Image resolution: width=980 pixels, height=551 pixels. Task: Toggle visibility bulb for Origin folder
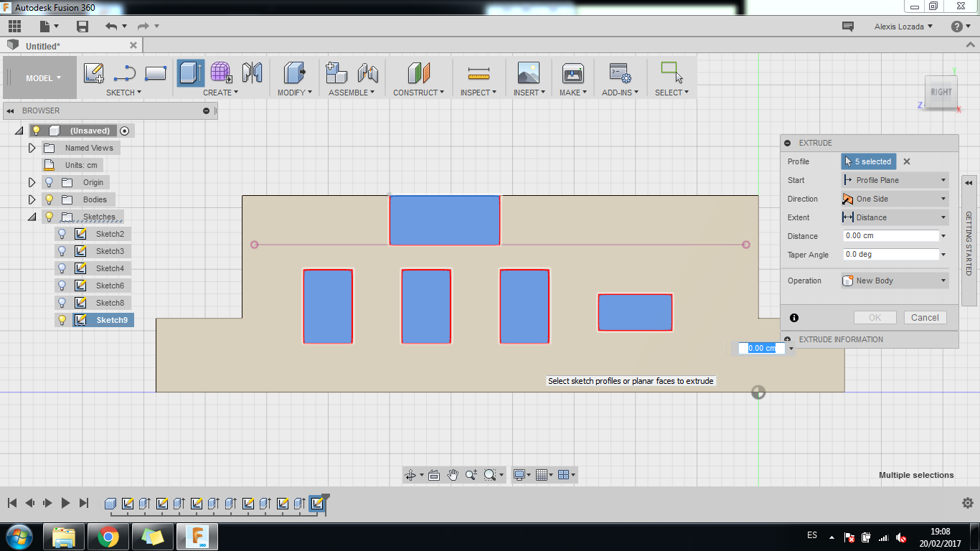coord(49,182)
